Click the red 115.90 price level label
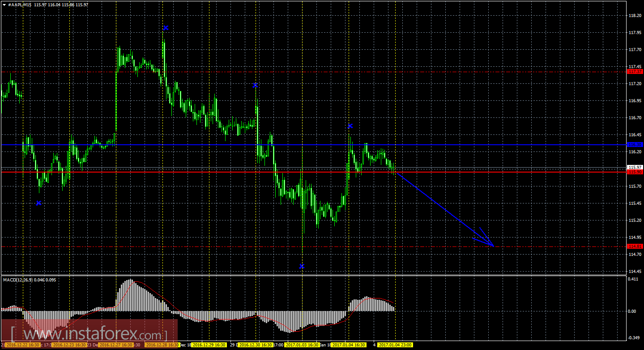This screenshot has height=350, width=644. coord(635,172)
